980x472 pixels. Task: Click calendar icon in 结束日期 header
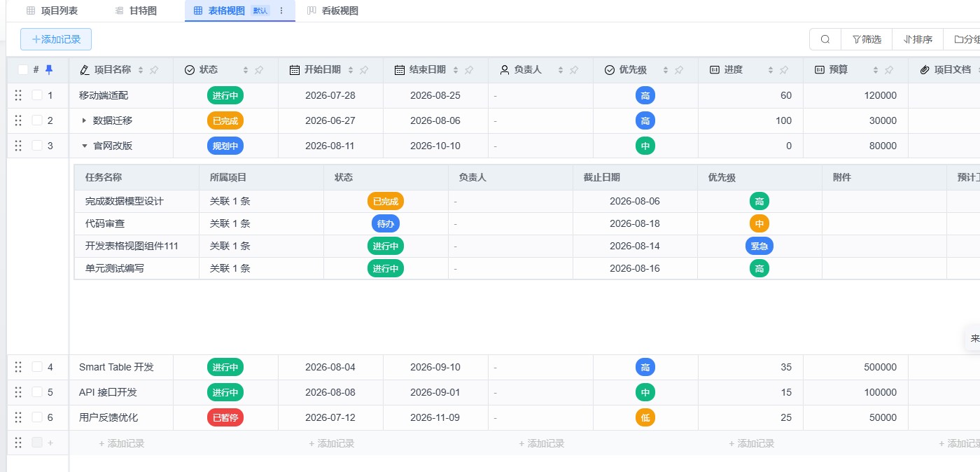[400, 70]
